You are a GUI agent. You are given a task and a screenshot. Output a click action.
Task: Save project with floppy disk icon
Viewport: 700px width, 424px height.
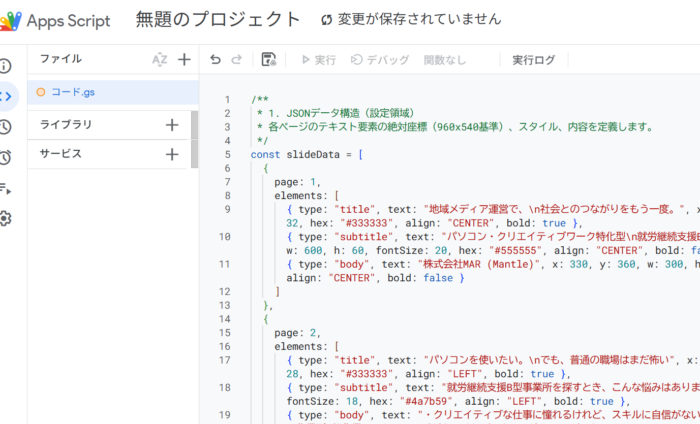pyautogui.click(x=268, y=60)
